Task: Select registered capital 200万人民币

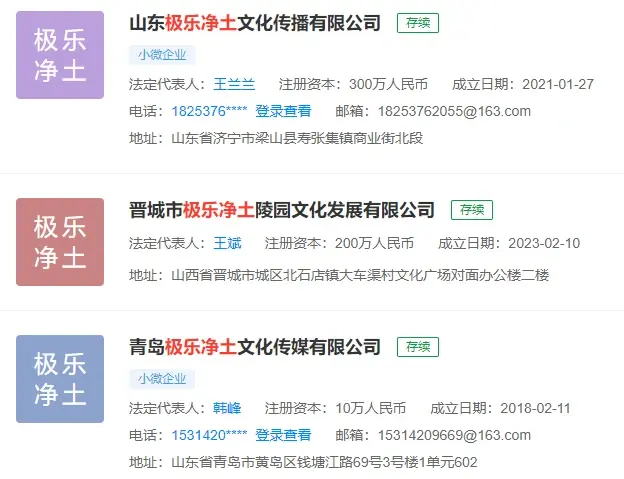Action: (374, 243)
